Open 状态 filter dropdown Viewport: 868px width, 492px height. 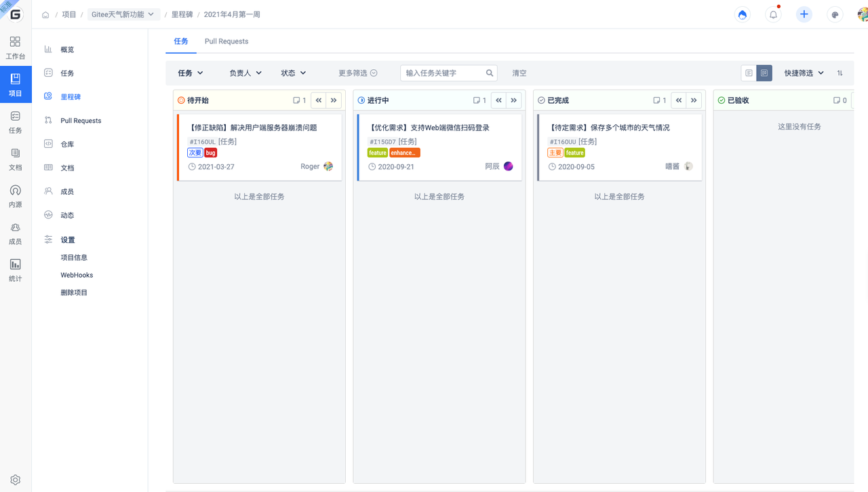294,73
